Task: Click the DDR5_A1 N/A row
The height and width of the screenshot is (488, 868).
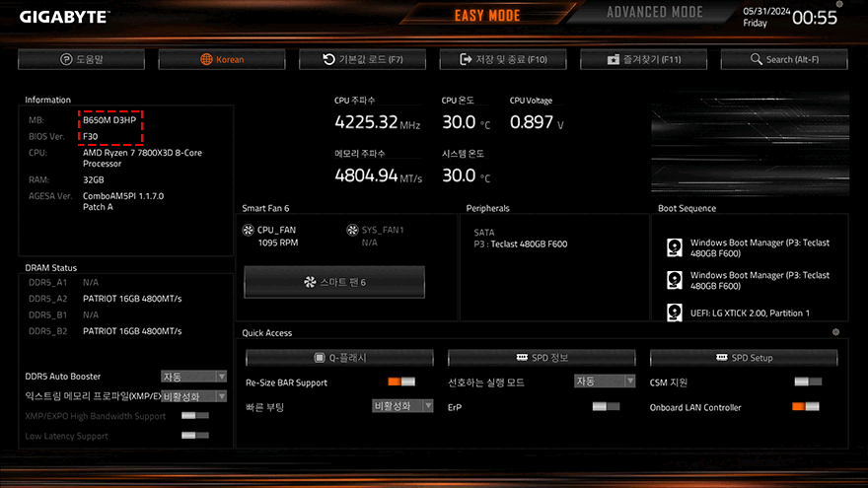Action: pyautogui.click(x=64, y=282)
